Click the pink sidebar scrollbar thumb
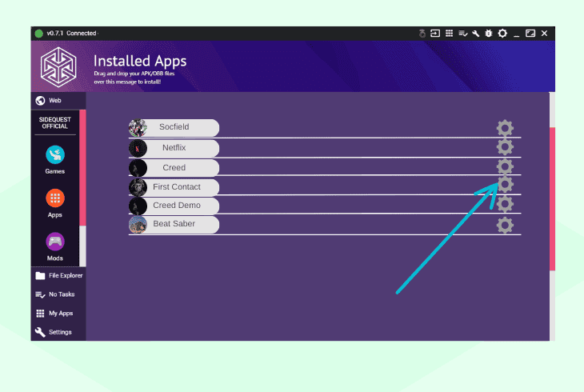584x392 pixels. click(x=82, y=168)
